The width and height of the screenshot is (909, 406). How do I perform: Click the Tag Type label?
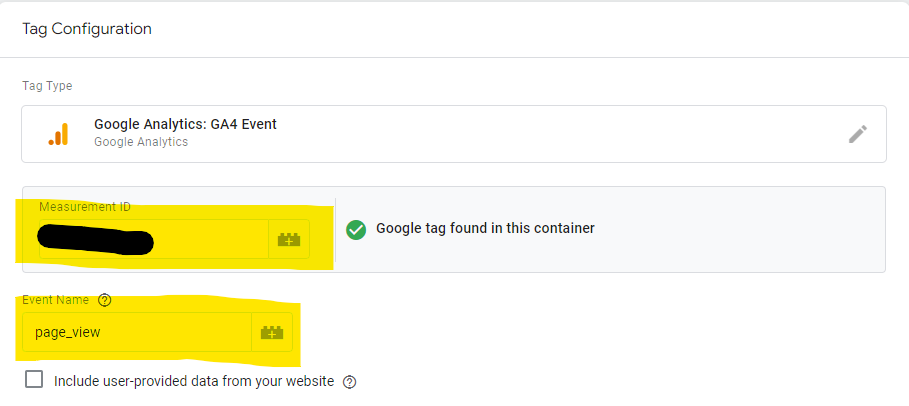coord(48,86)
